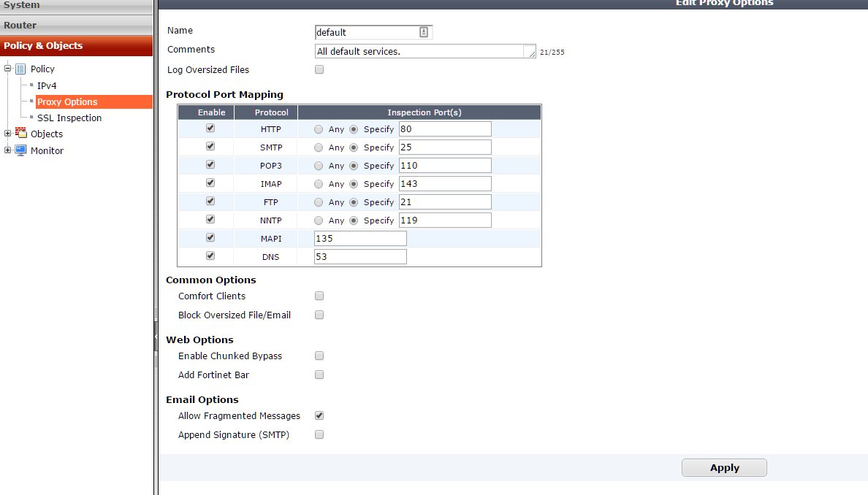The width and height of the screenshot is (868, 495).
Task: Select Any port for IMAP
Action: [x=319, y=184]
